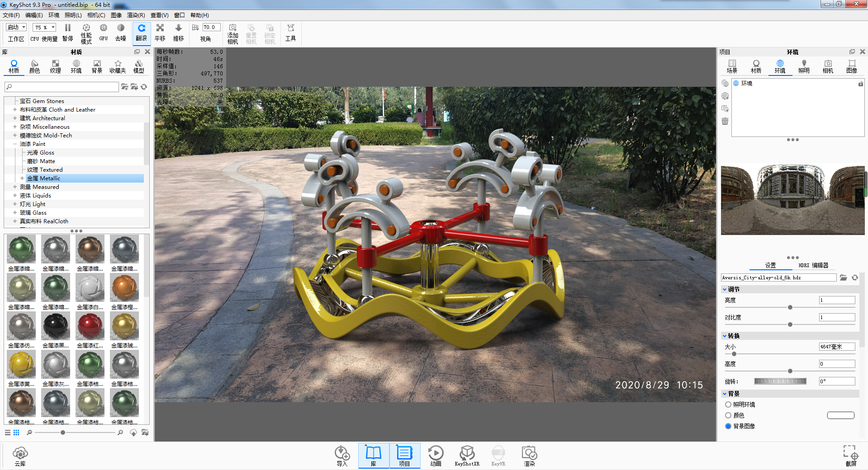The image size is (868, 470).
Task: Expand the 液体 Liquids folder
Action: coord(15,196)
